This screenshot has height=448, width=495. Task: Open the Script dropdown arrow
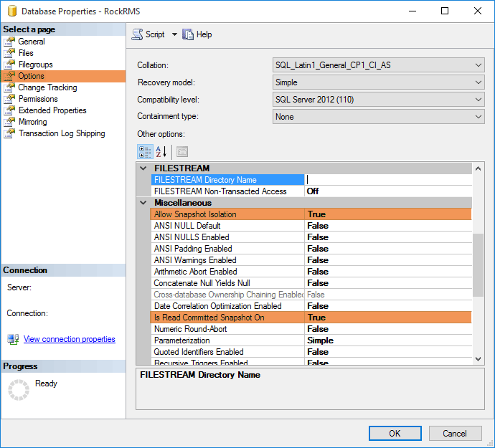[174, 34]
